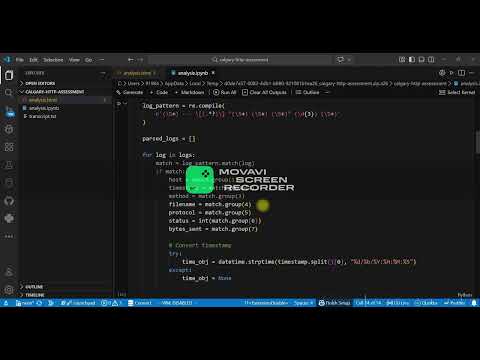Add a new Code cell
480x360 pixels.
(x=159, y=92)
